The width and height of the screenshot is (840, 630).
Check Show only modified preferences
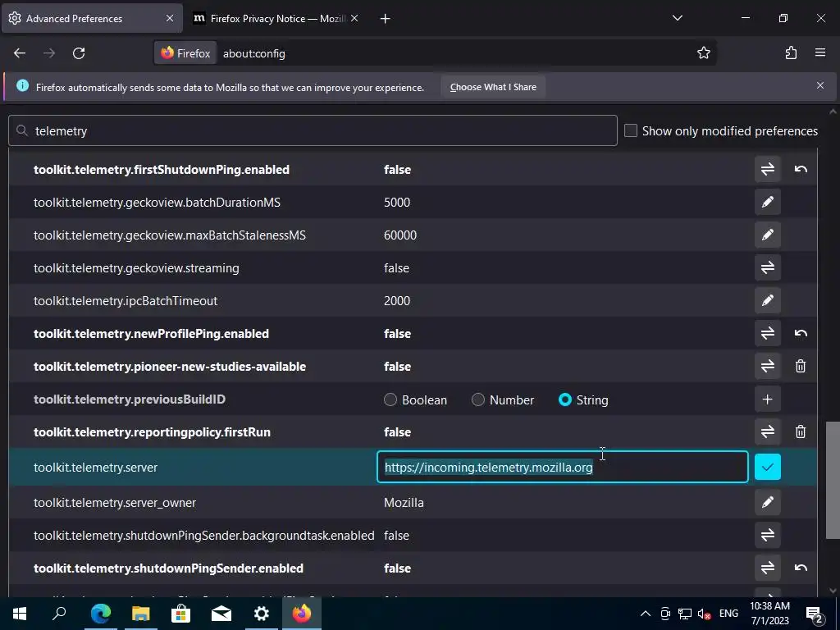tap(631, 130)
